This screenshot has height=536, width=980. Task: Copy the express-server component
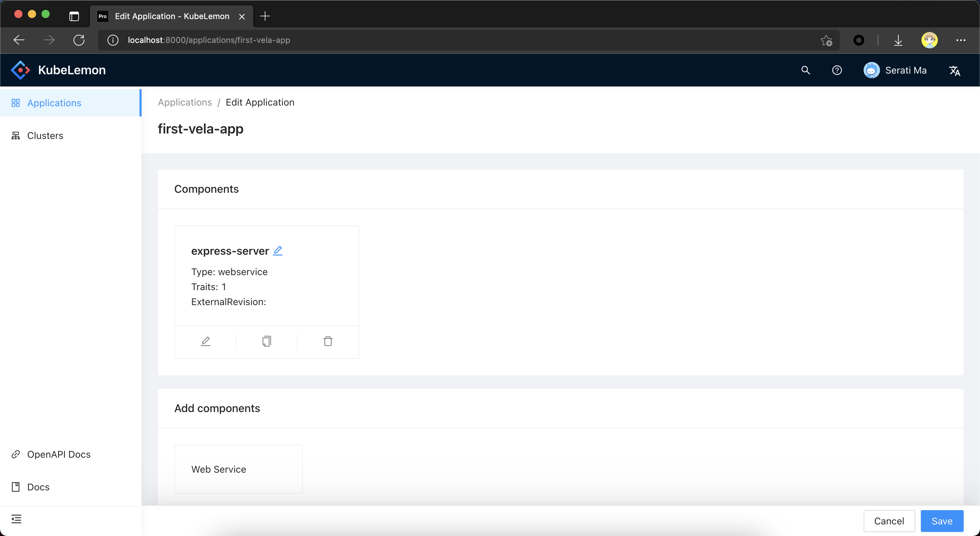[x=266, y=341]
